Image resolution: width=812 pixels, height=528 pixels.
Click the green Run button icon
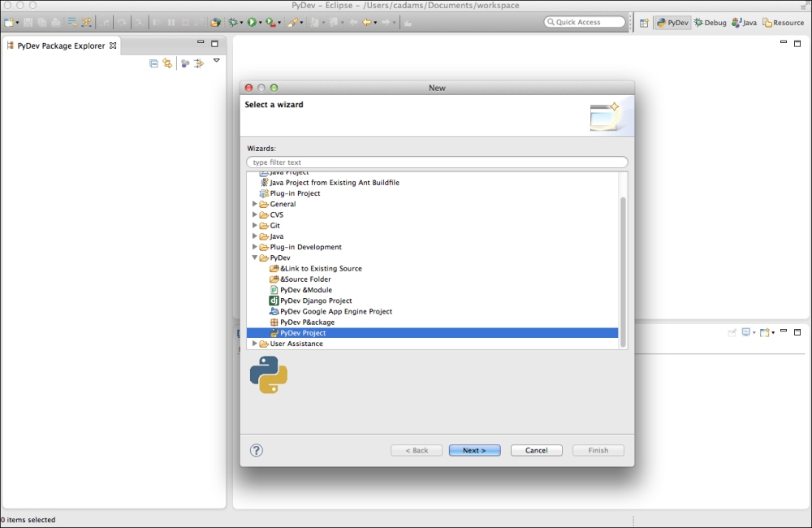pos(252,22)
